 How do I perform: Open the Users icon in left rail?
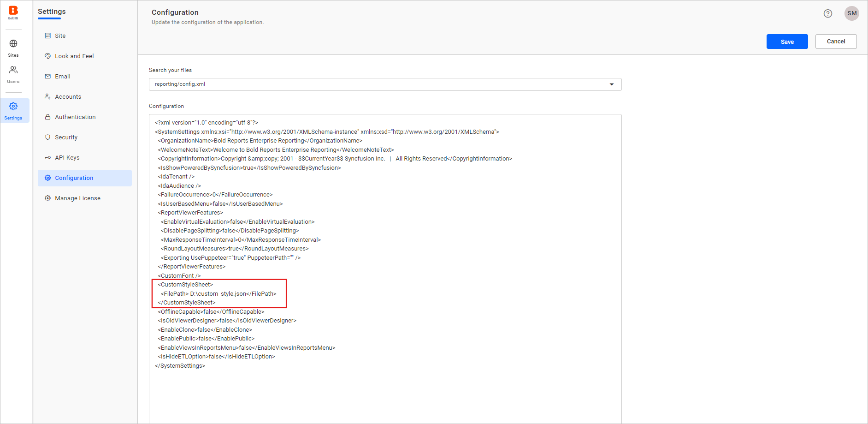(13, 70)
